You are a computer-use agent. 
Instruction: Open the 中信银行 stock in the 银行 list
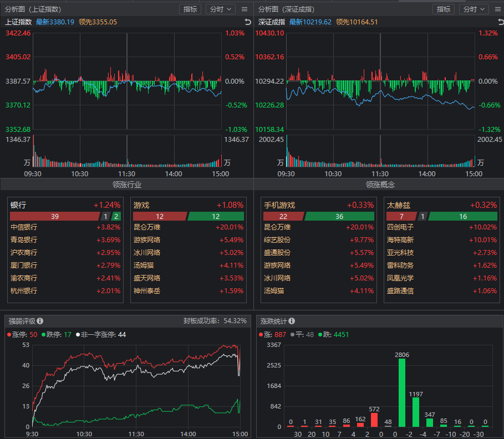pyautogui.click(x=24, y=227)
